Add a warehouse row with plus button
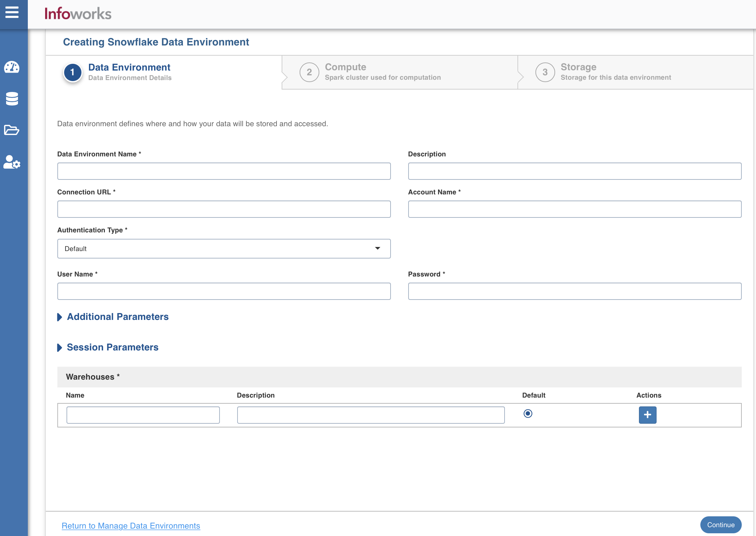The width and height of the screenshot is (756, 536). pyautogui.click(x=647, y=415)
